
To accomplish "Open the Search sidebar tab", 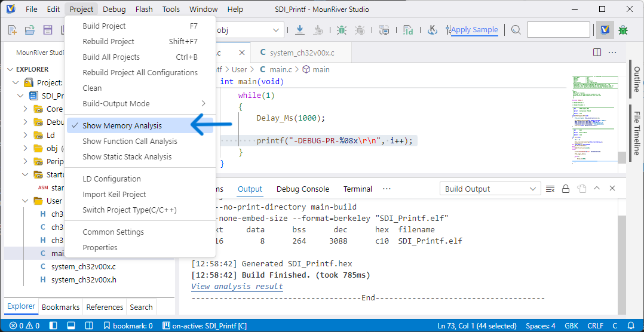I will click(141, 307).
